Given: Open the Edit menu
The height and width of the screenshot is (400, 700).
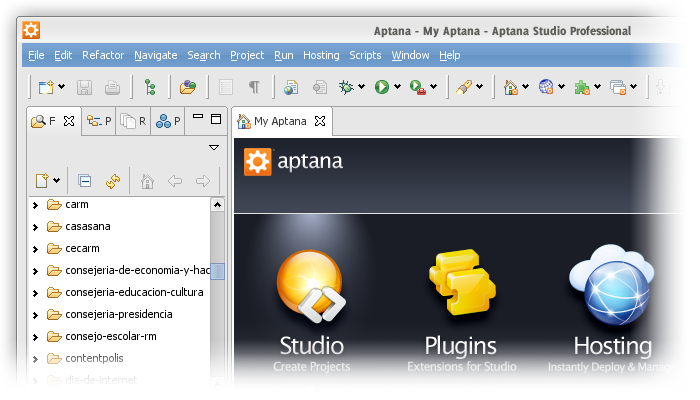Looking at the screenshot, I should (x=63, y=55).
